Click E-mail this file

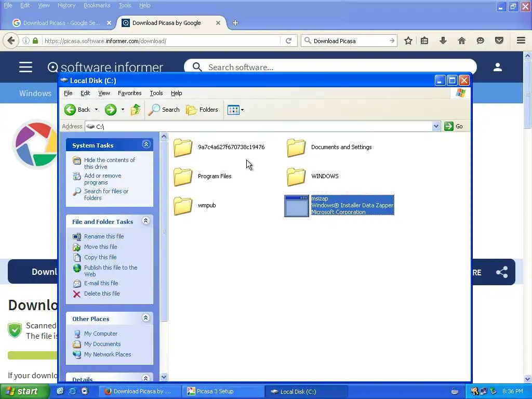(x=101, y=283)
